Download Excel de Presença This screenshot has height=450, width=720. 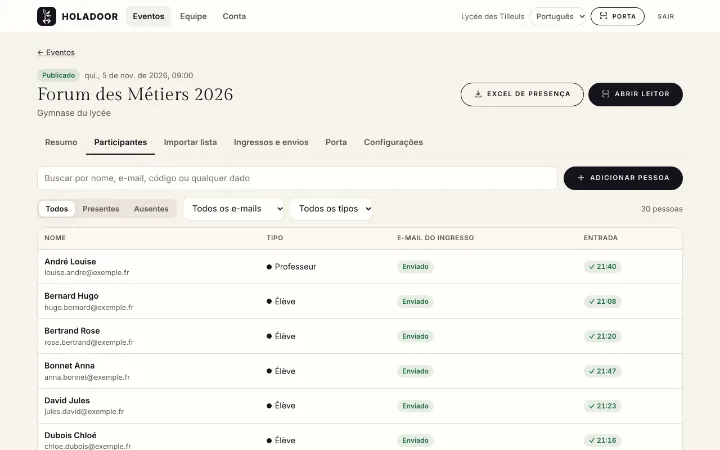coord(522,94)
